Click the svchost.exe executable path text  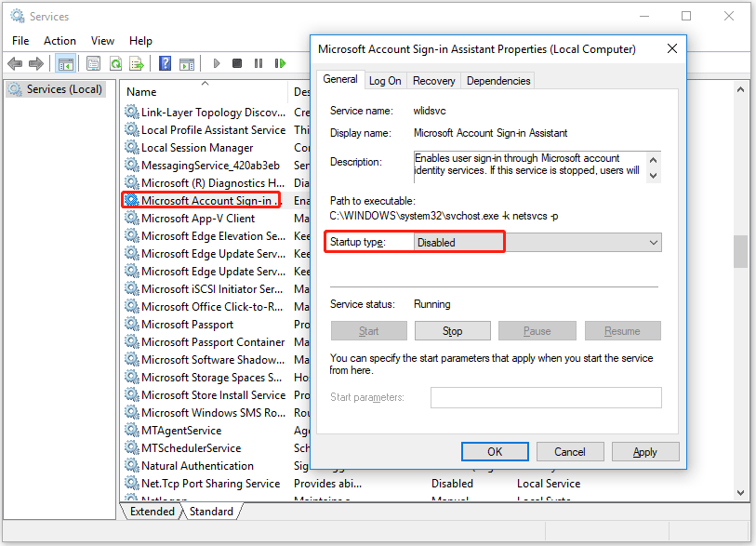coord(444,216)
